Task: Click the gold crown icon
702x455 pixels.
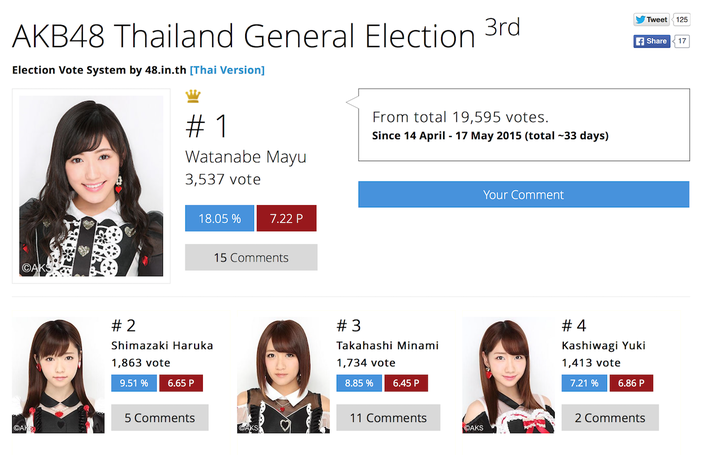Action: (193, 97)
